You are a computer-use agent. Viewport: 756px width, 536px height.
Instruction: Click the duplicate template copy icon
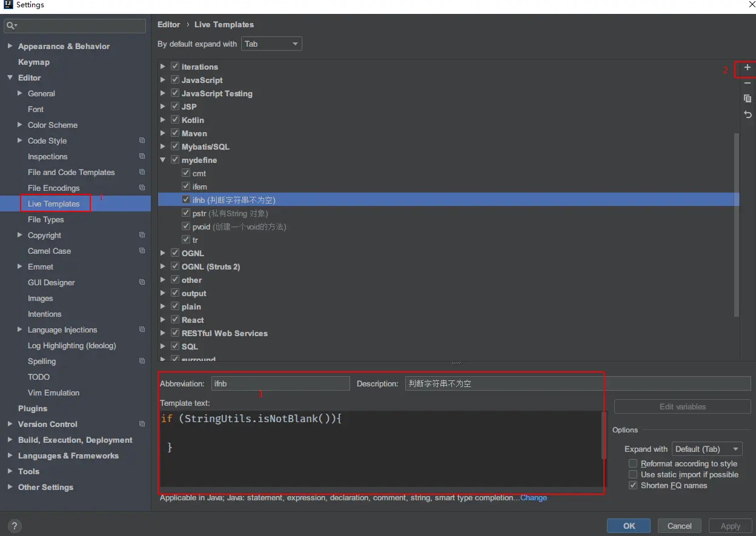[x=748, y=99]
